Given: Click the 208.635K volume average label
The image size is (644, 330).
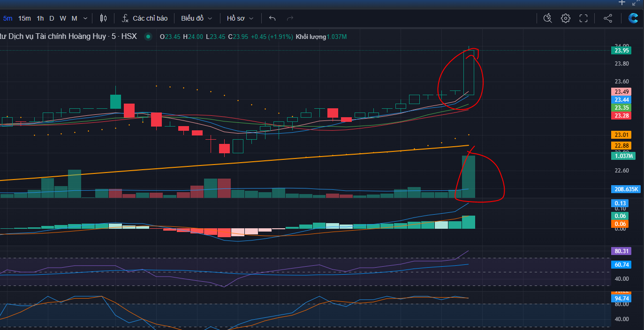Looking at the screenshot, I should point(626,189).
